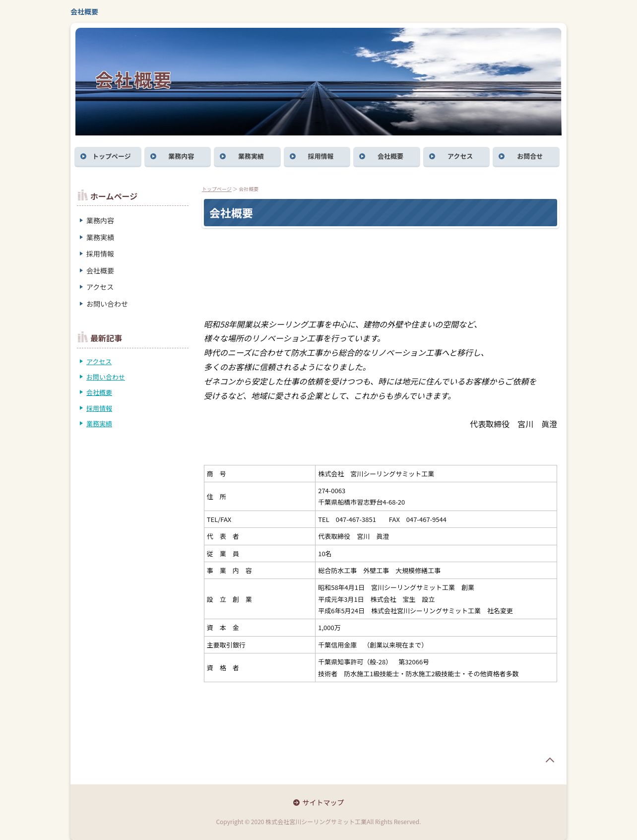The width and height of the screenshot is (637, 840).
Task: Open アクセス in the navigation bar
Action: click(456, 156)
